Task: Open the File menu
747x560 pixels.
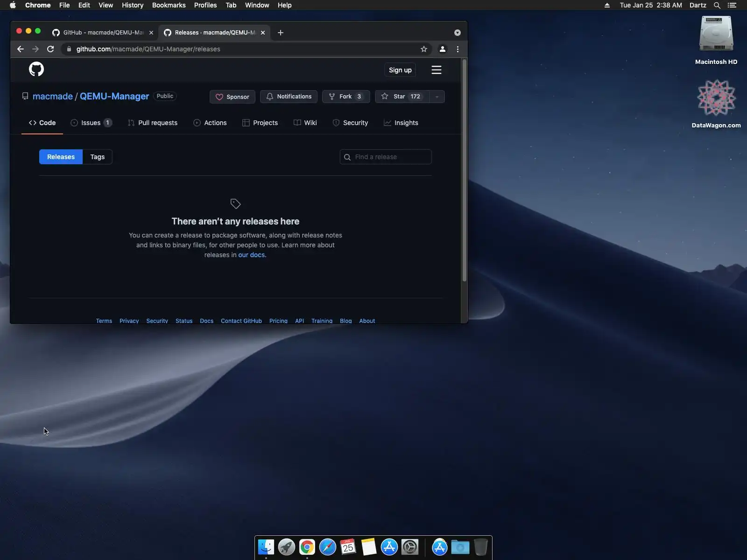Action: point(64,5)
